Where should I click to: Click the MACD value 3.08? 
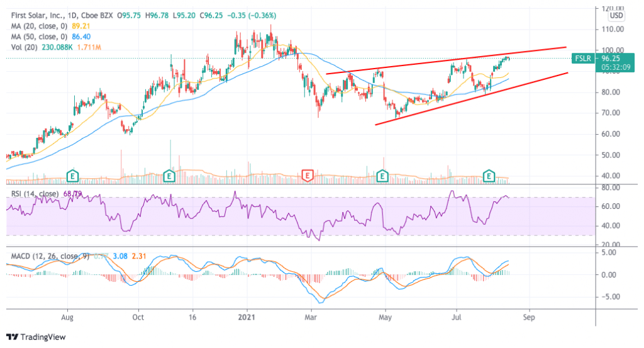(120, 256)
